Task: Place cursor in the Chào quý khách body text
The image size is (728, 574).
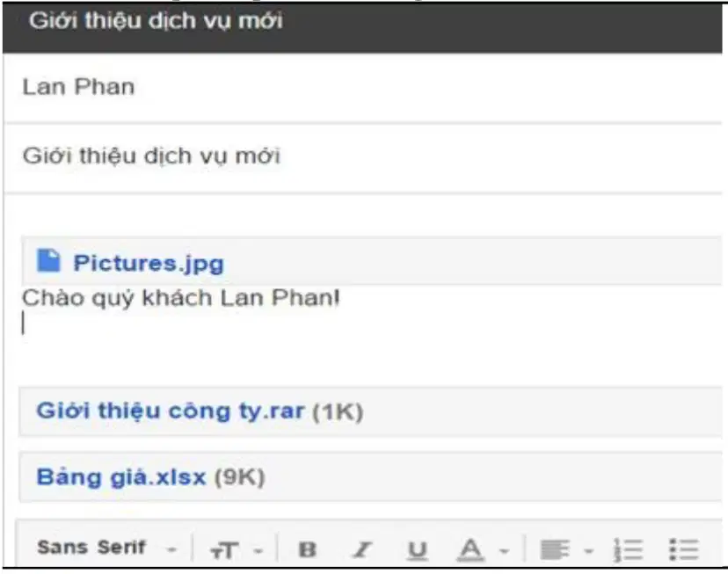Action: click(180, 298)
